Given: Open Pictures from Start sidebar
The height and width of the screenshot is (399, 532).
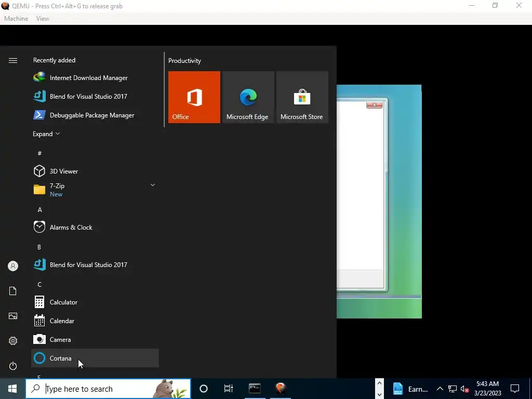Looking at the screenshot, I should coord(13,316).
